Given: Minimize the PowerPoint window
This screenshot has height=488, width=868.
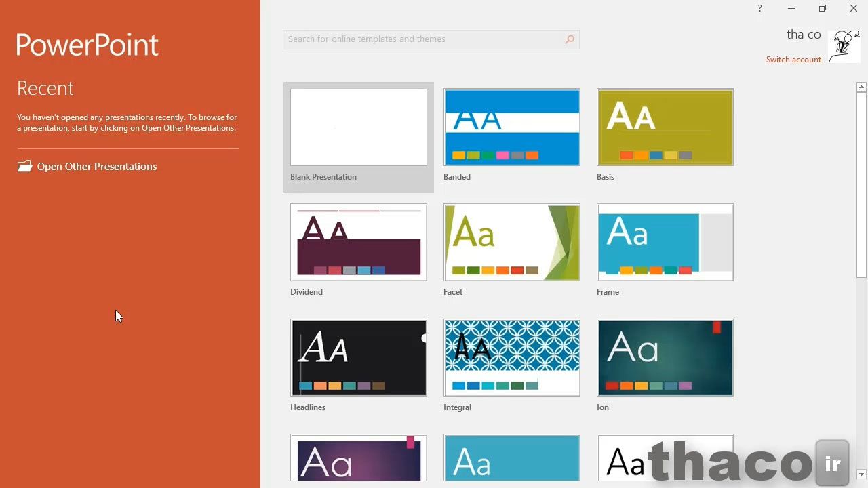Looking at the screenshot, I should pos(791,8).
